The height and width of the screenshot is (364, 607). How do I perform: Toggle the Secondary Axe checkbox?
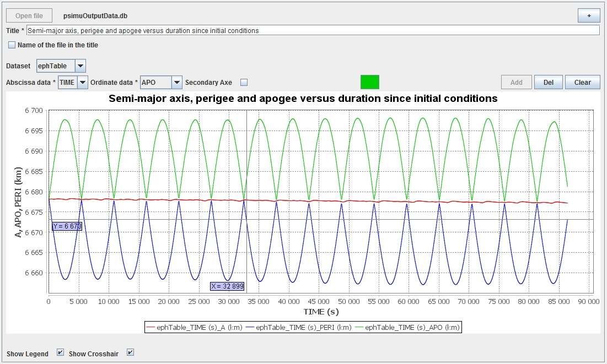click(244, 83)
